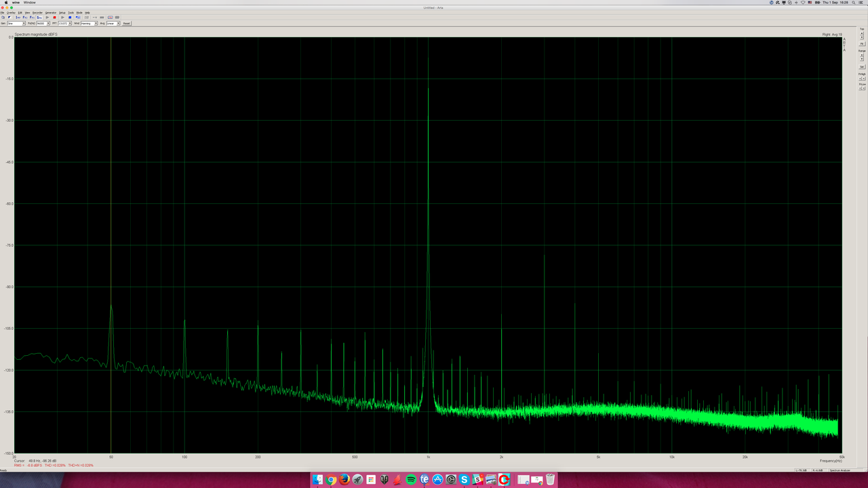
Task: Switch to Imp impulse response mode
Action: pos(18,18)
